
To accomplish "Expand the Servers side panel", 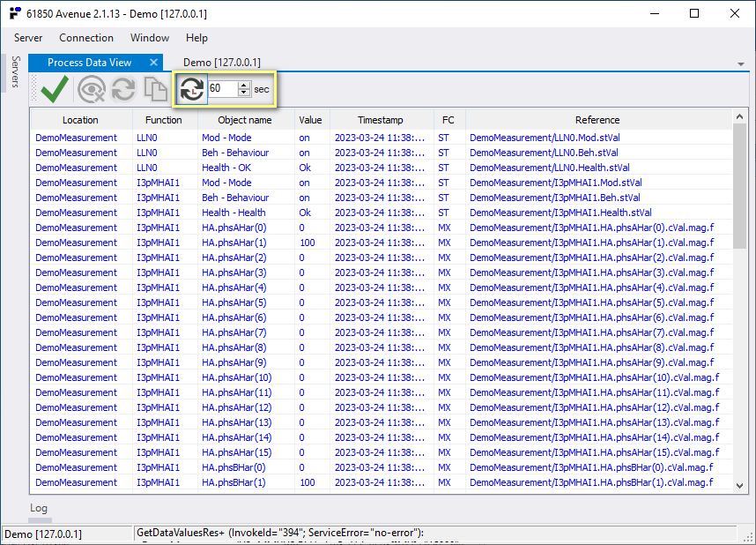I will click(x=16, y=71).
